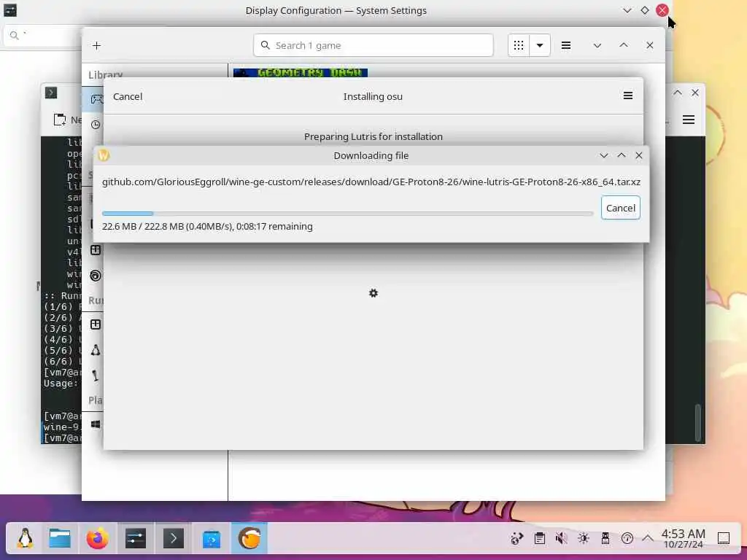Switch to System Settings in taskbar
The height and width of the screenshot is (560, 747).
[135, 539]
